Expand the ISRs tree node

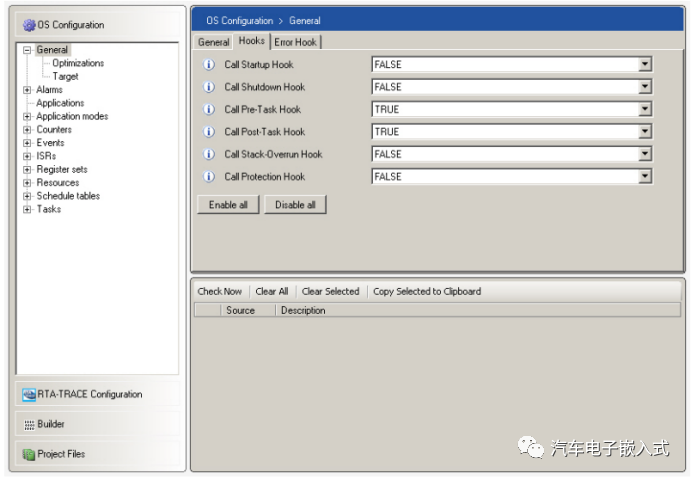click(x=27, y=157)
